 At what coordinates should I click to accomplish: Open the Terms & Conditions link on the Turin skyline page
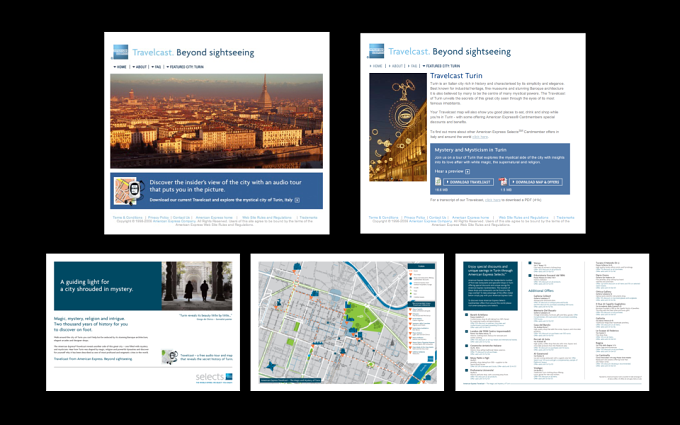click(x=128, y=218)
